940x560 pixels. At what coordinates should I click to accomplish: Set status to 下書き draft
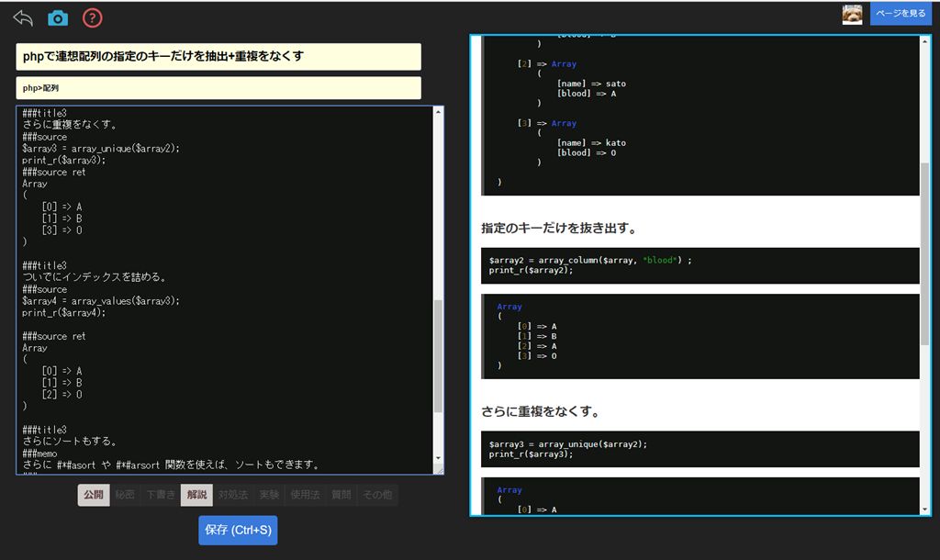click(x=161, y=495)
